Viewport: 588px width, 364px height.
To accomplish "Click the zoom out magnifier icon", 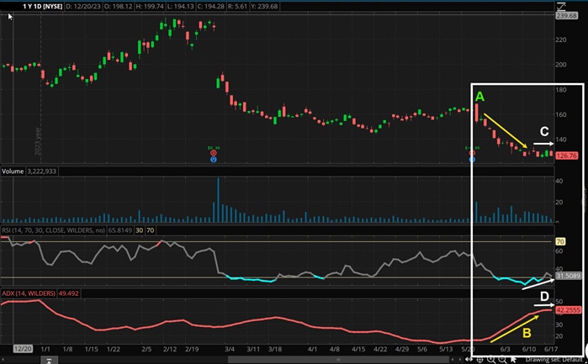I will (502, 360).
